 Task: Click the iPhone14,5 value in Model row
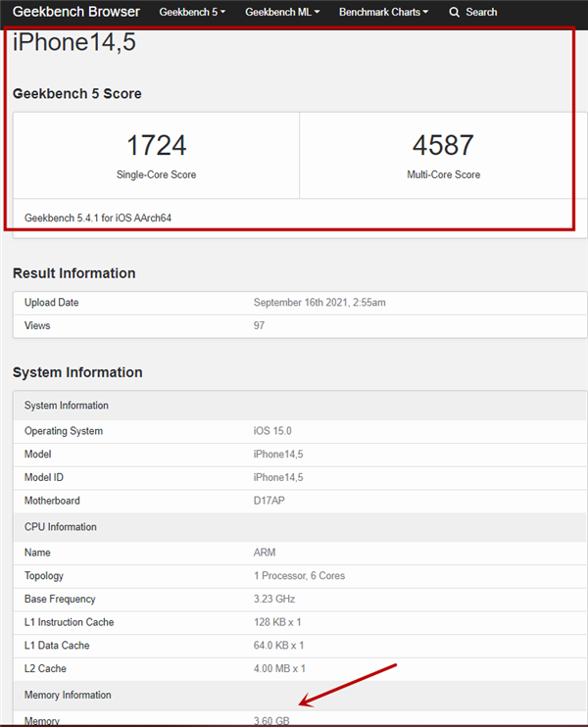[x=278, y=455]
